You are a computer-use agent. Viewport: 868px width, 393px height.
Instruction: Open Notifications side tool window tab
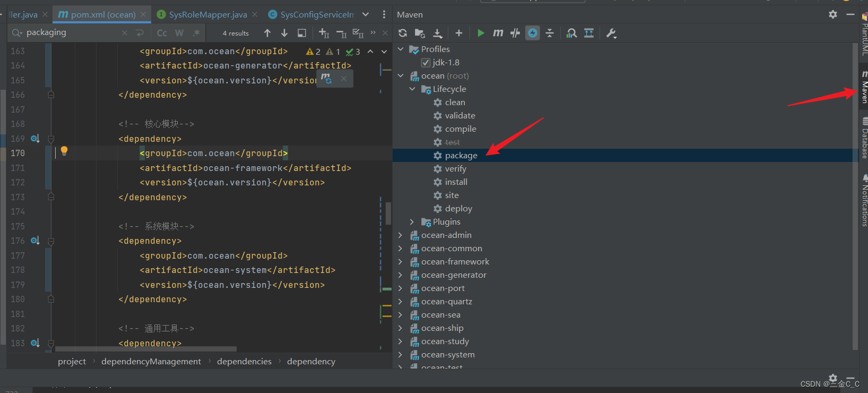[x=864, y=200]
